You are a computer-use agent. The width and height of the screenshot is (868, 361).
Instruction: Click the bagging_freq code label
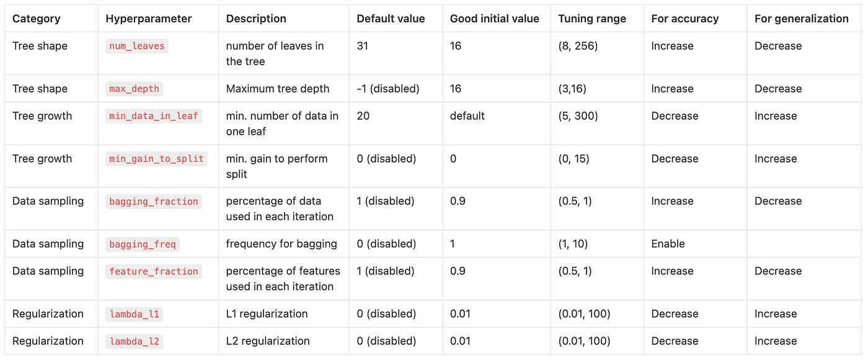143,244
